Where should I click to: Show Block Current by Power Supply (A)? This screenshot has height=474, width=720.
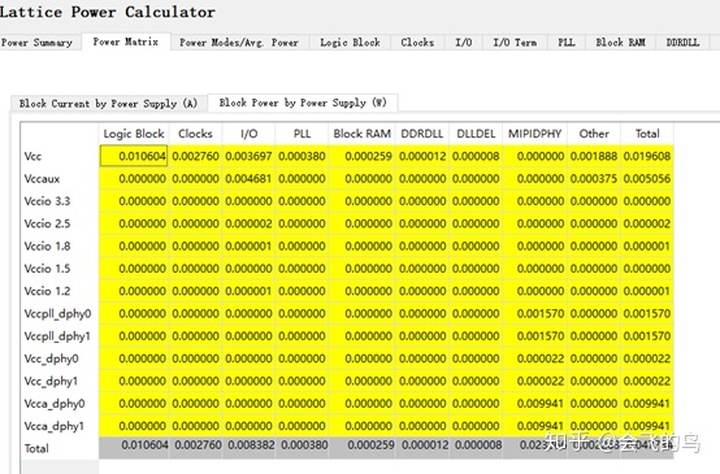108,103
